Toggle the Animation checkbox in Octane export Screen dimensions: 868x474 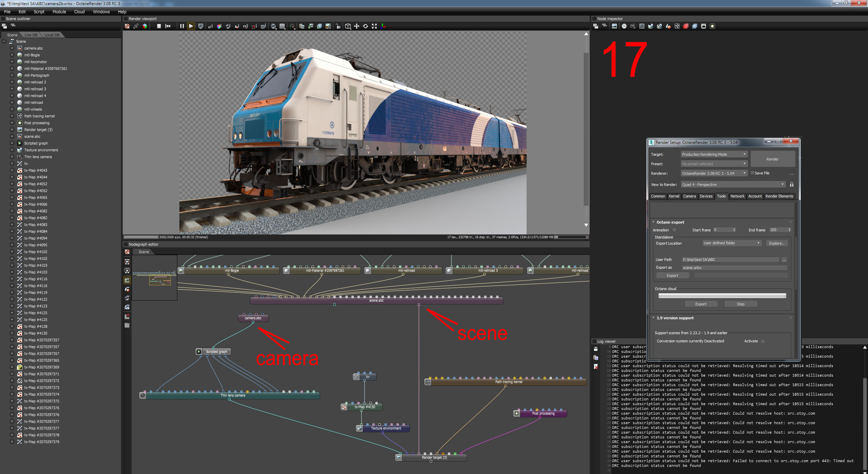tap(674, 230)
